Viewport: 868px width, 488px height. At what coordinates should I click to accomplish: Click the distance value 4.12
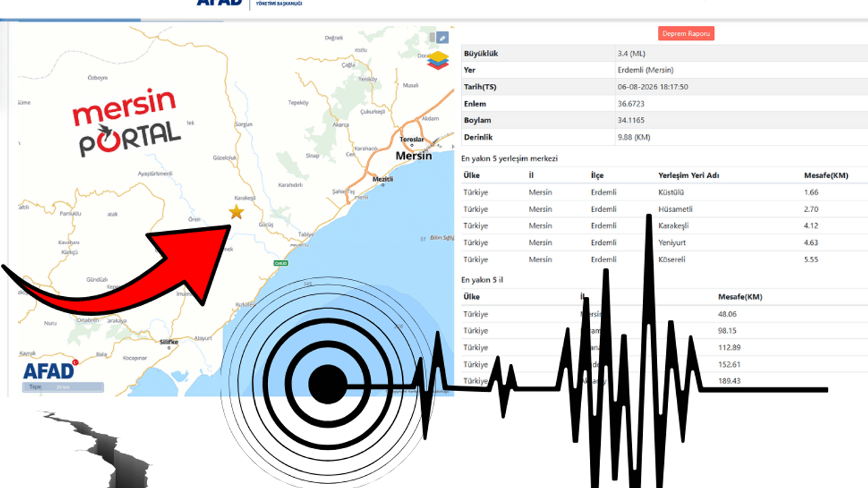pyautogui.click(x=811, y=226)
